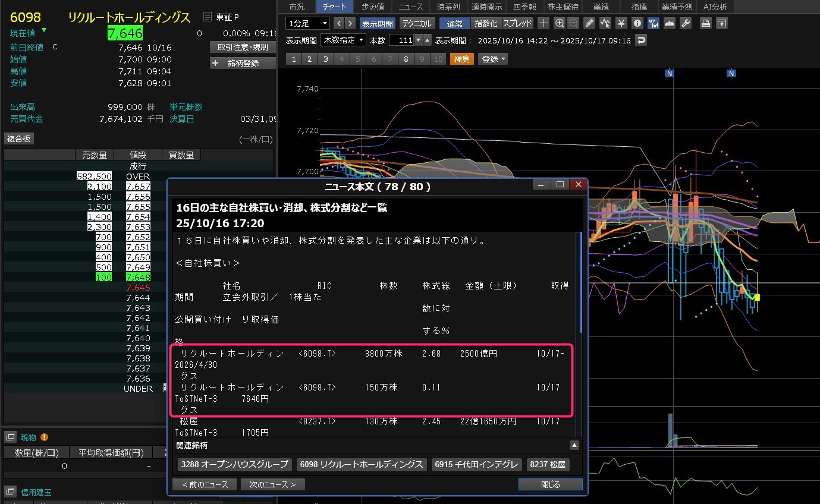The image size is (820, 504).
Task: Toggle the 表示期間 display period button
Action: coord(377,24)
